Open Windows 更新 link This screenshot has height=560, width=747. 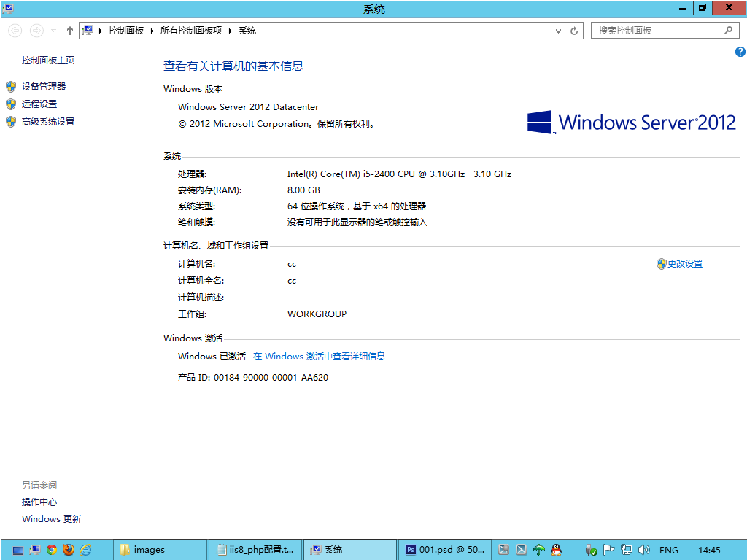[52, 518]
